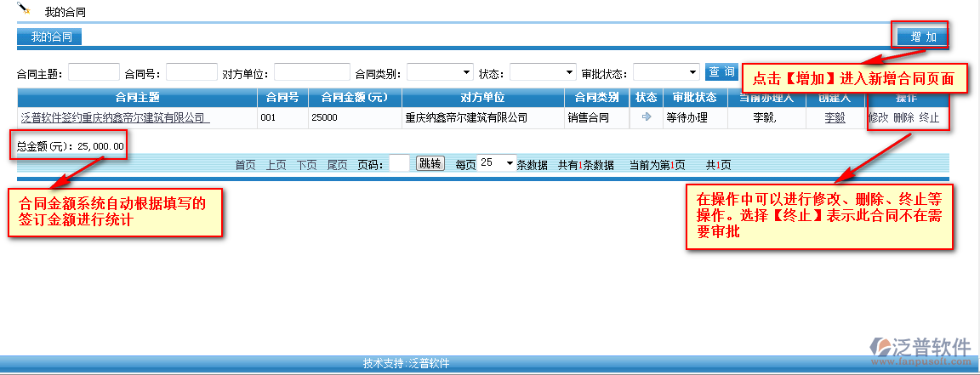
Task: Click 修改 to edit the contract
Action: (x=878, y=118)
